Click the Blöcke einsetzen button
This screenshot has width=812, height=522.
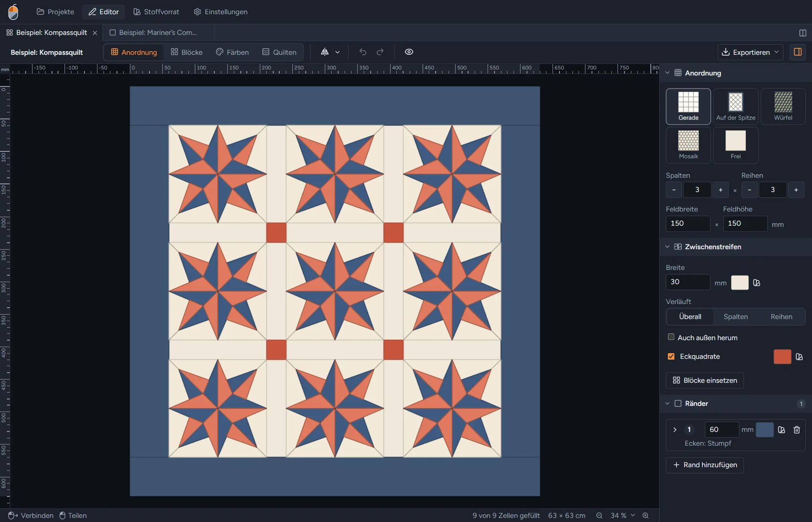pos(705,380)
